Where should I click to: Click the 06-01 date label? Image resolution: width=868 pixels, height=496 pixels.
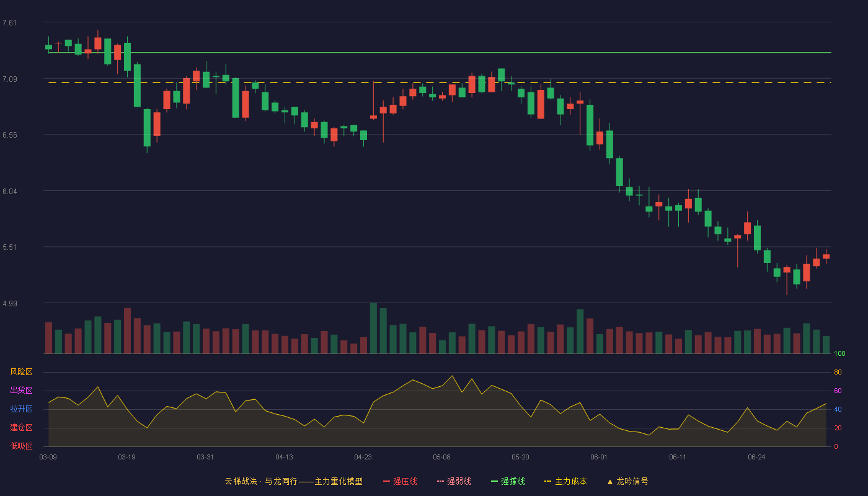(x=599, y=457)
